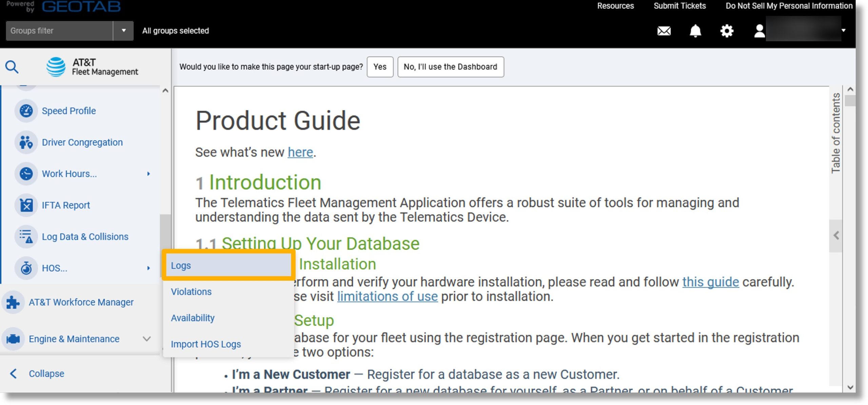Expand the HOS submenu arrow
868x405 pixels.
[148, 268]
